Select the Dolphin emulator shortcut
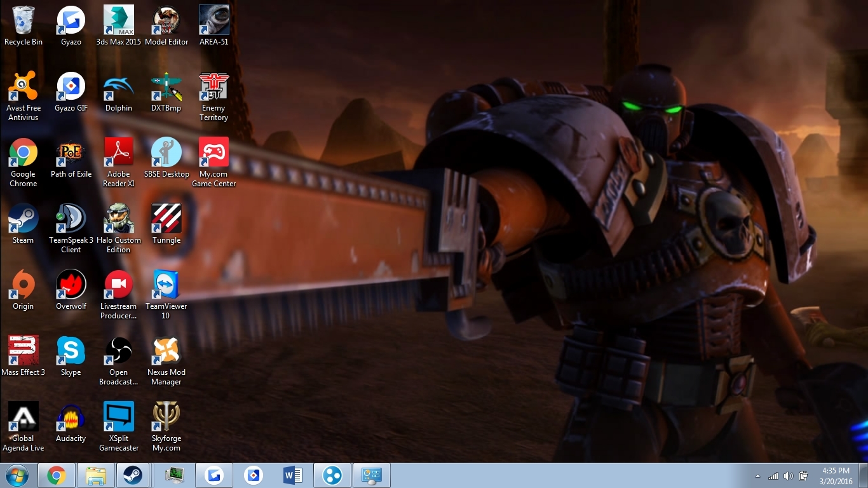868x488 pixels. tap(119, 92)
